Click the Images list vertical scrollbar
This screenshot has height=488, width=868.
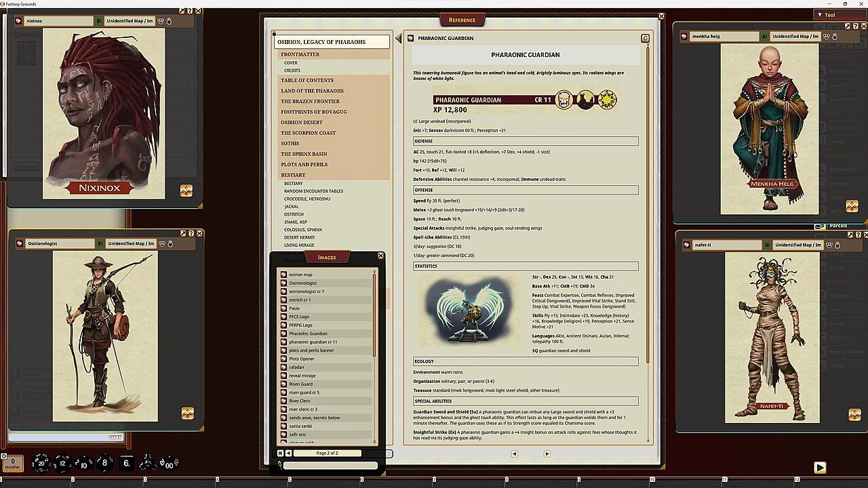pyautogui.click(x=374, y=314)
